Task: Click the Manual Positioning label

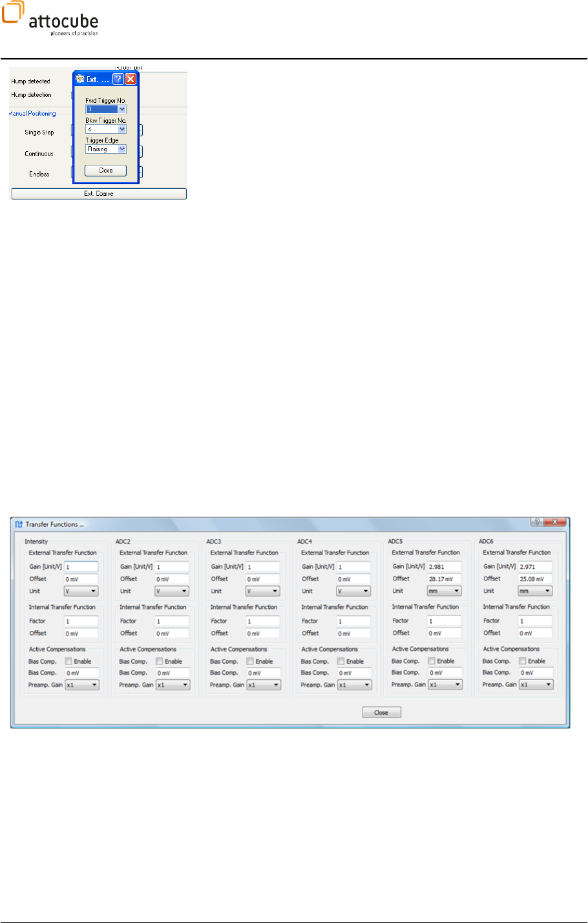Action: click(x=32, y=114)
